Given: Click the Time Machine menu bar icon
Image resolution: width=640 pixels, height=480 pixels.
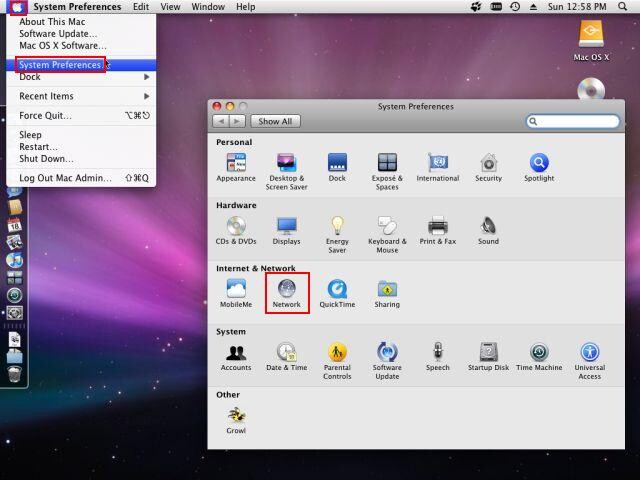Looking at the screenshot, I should pyautogui.click(x=515, y=7).
